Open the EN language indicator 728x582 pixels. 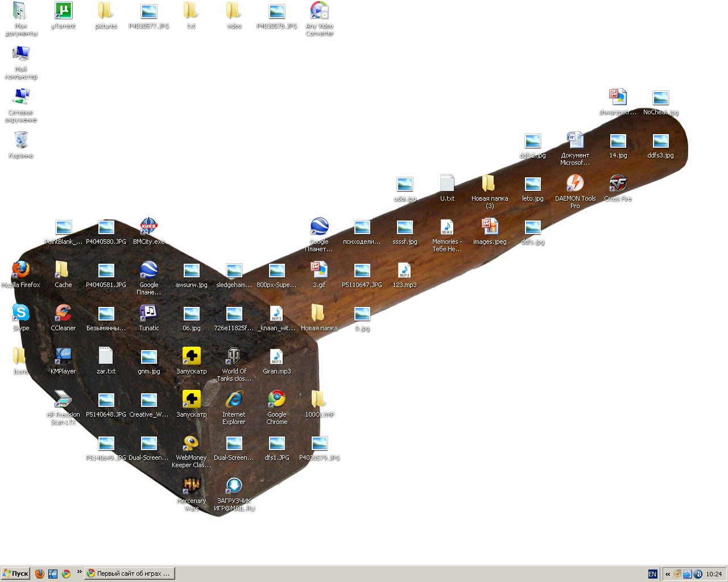click(x=652, y=574)
